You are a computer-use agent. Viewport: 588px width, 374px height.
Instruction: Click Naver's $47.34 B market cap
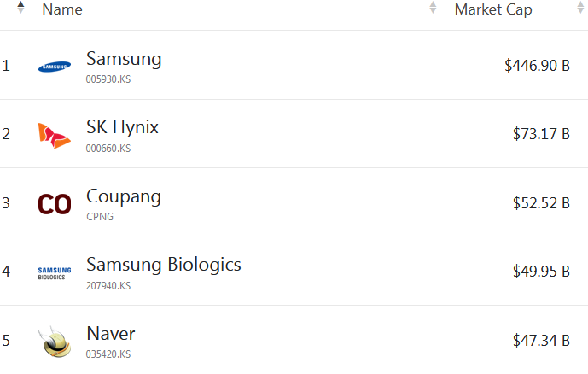[x=541, y=341]
